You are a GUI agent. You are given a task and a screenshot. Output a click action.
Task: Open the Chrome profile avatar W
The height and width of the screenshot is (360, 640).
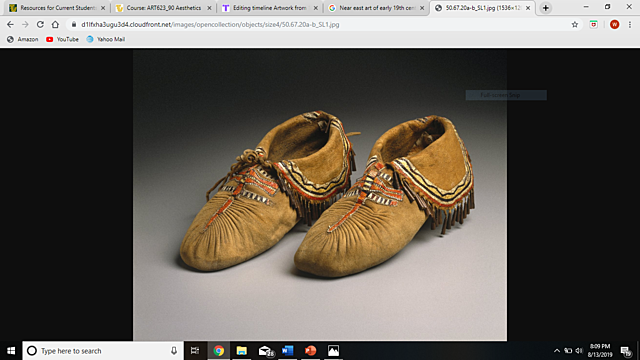[x=614, y=24]
